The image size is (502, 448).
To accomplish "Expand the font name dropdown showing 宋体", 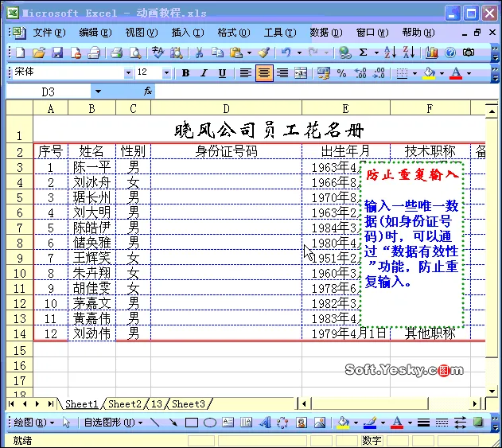I will (x=128, y=73).
